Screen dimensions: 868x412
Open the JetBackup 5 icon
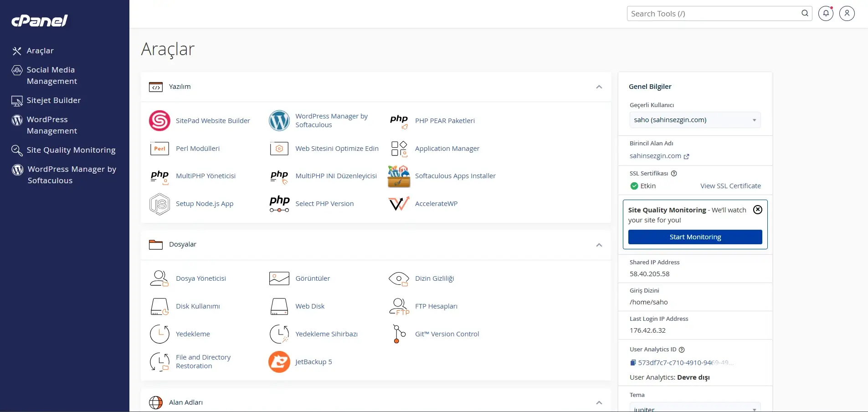point(279,362)
